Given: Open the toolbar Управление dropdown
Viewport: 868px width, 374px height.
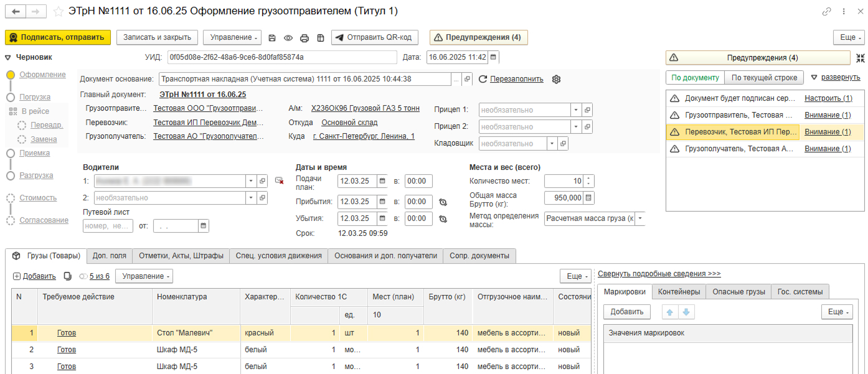Looking at the screenshot, I should coord(232,37).
